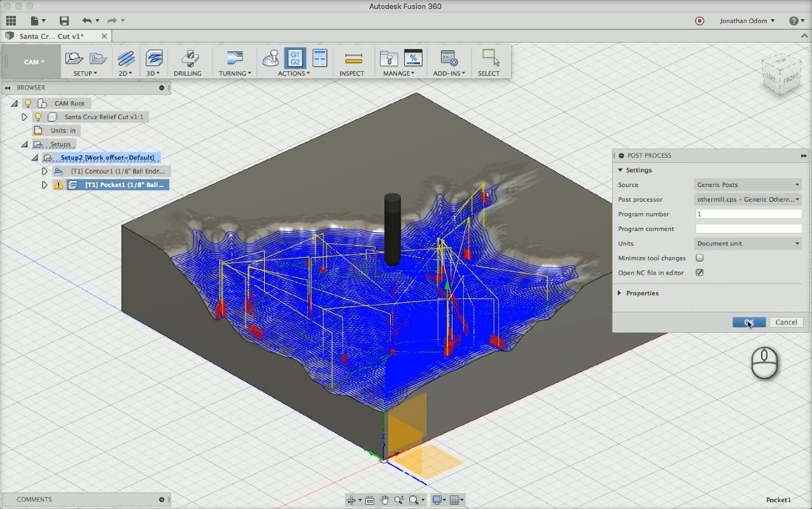Screen dimensions: 812x509
Task: Click the Undo arrow icon
Action: pyautogui.click(x=87, y=21)
